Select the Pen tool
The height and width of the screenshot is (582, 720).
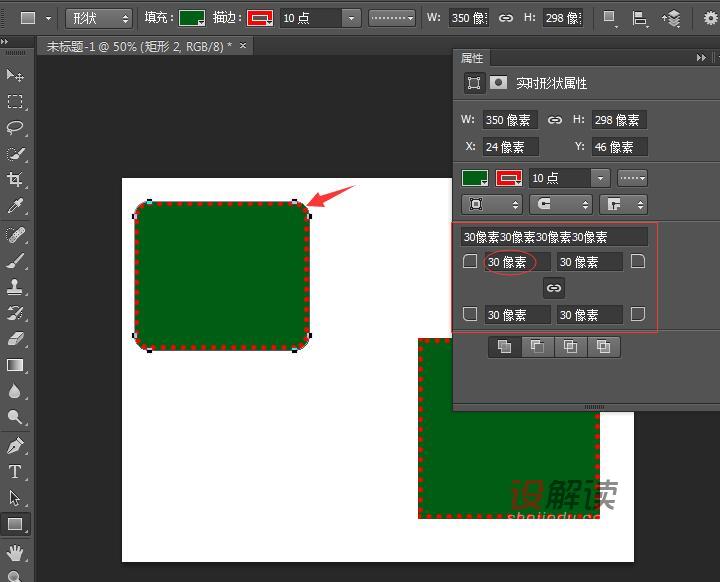[x=15, y=446]
